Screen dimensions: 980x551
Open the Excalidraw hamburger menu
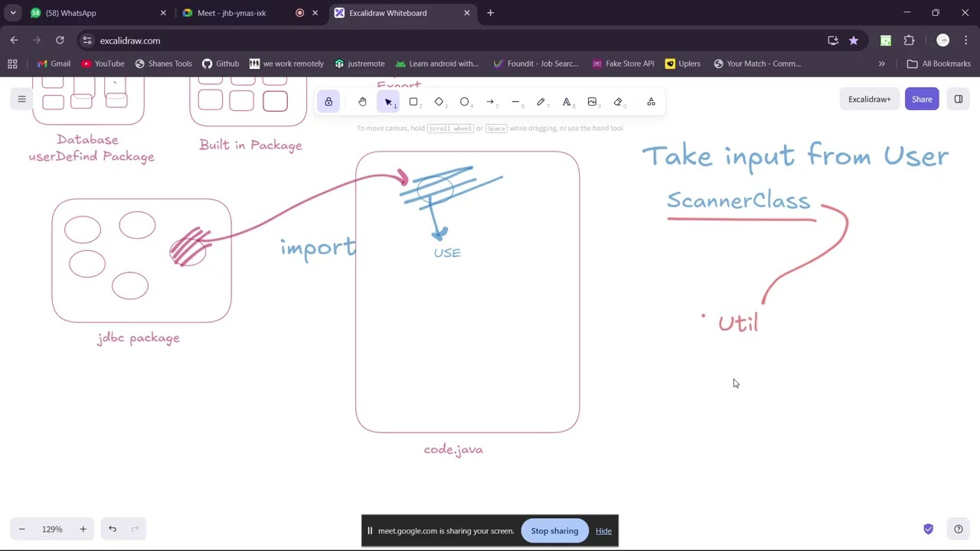coord(21,99)
